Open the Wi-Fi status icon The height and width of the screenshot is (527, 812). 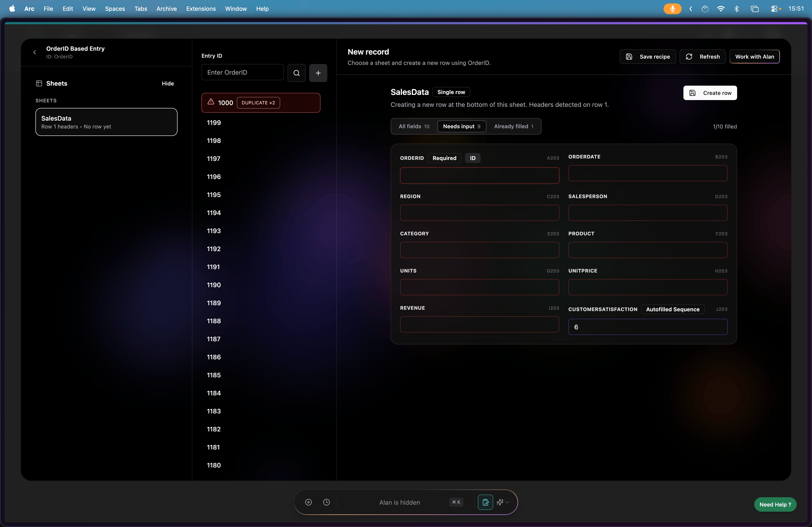click(721, 9)
